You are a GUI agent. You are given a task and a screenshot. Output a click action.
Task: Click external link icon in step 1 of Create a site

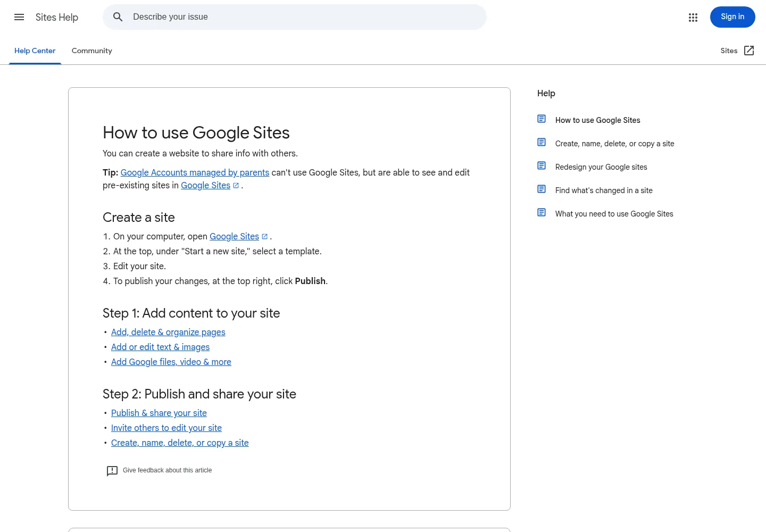(x=265, y=236)
